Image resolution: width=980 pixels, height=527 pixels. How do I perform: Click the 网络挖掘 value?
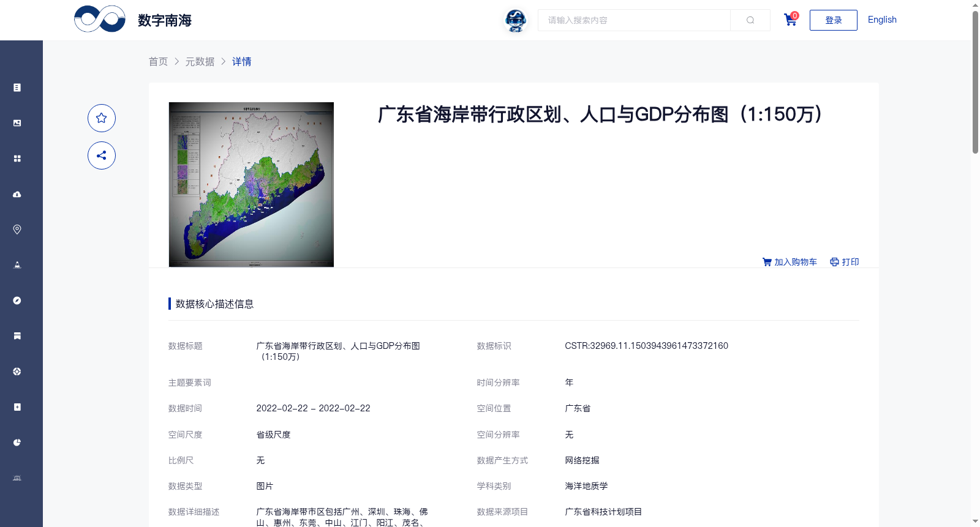coord(582,460)
